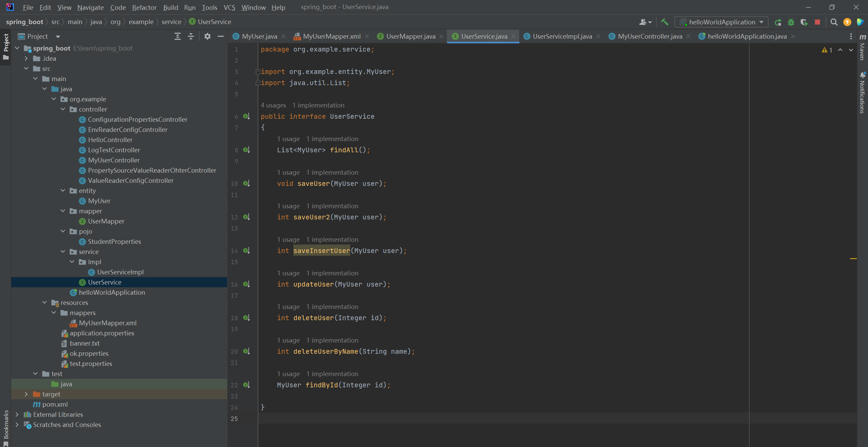The width and height of the screenshot is (868, 447).
Task: Click the Rerun application icon
Action: click(778, 22)
